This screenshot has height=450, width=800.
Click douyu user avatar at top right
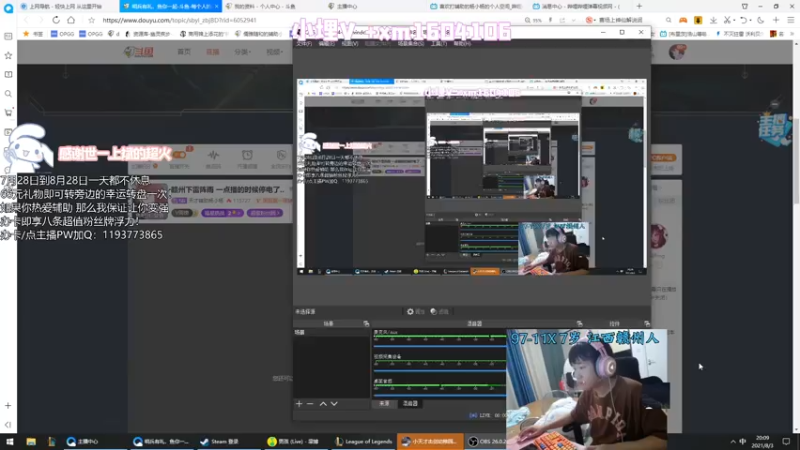click(x=677, y=52)
